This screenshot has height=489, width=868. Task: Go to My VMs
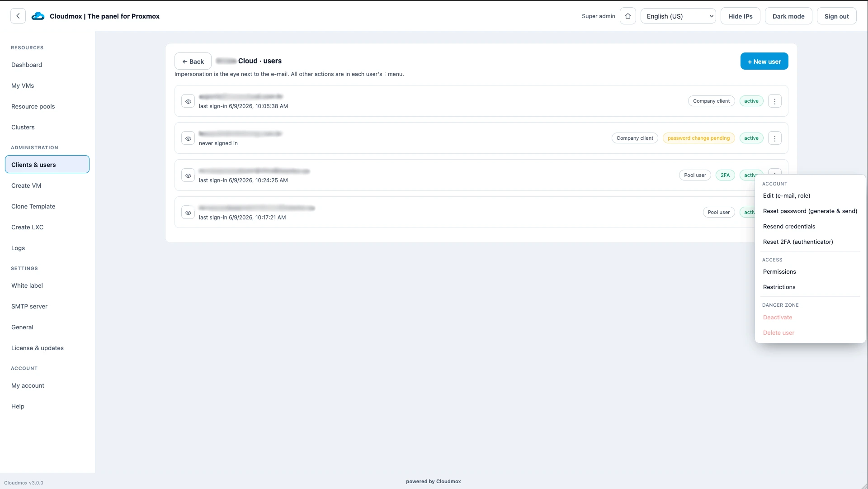[47, 85]
